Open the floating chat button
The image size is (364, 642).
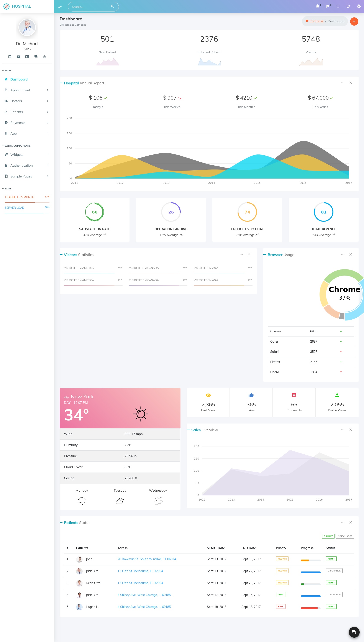tap(354, 632)
